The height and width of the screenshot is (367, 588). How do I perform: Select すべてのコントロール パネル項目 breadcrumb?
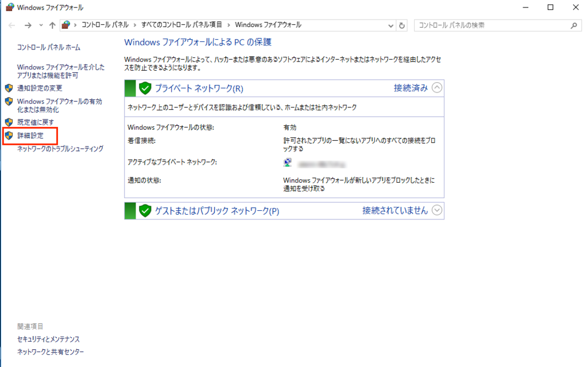pyautogui.click(x=181, y=25)
